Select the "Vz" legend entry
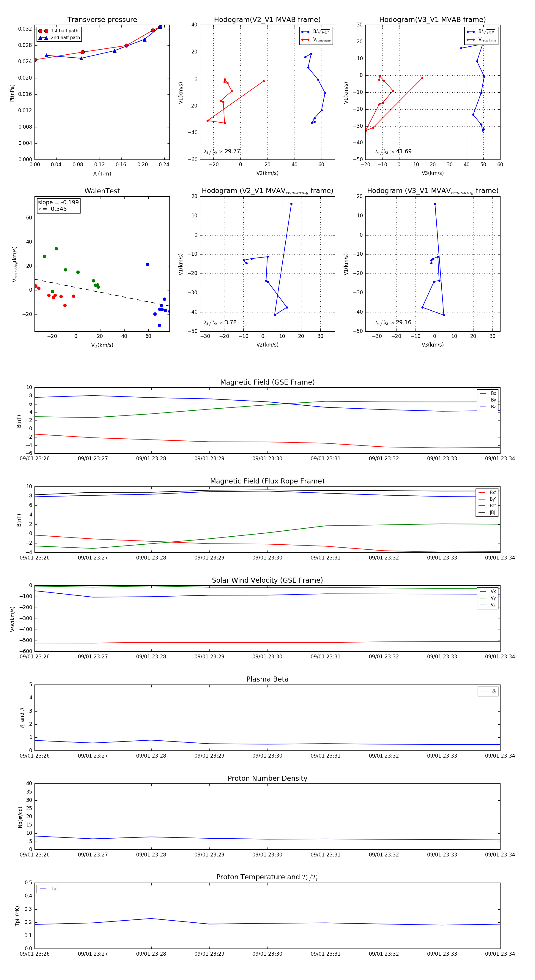The image size is (535, 980). click(488, 605)
